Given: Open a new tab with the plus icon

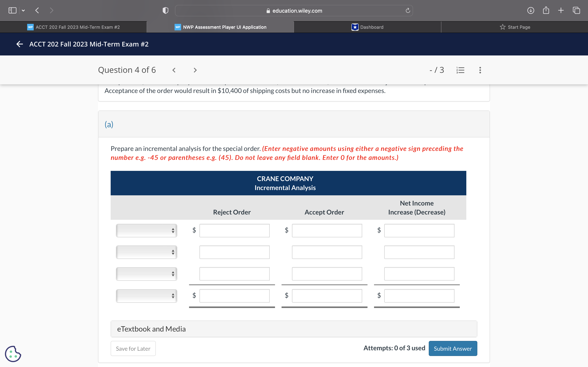Looking at the screenshot, I should (561, 10).
